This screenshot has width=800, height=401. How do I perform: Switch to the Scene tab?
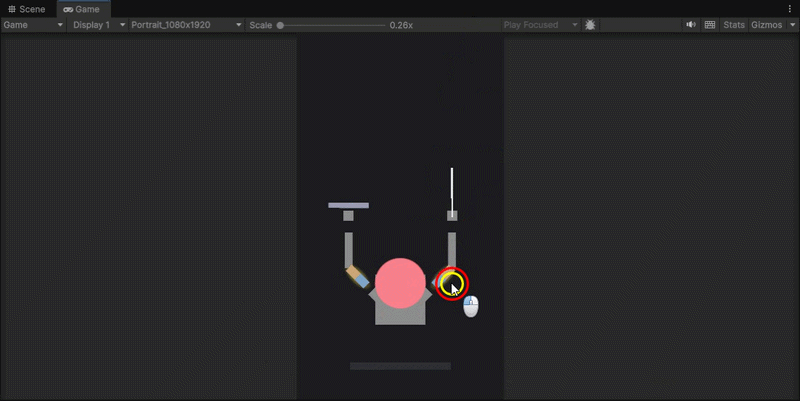tap(27, 9)
